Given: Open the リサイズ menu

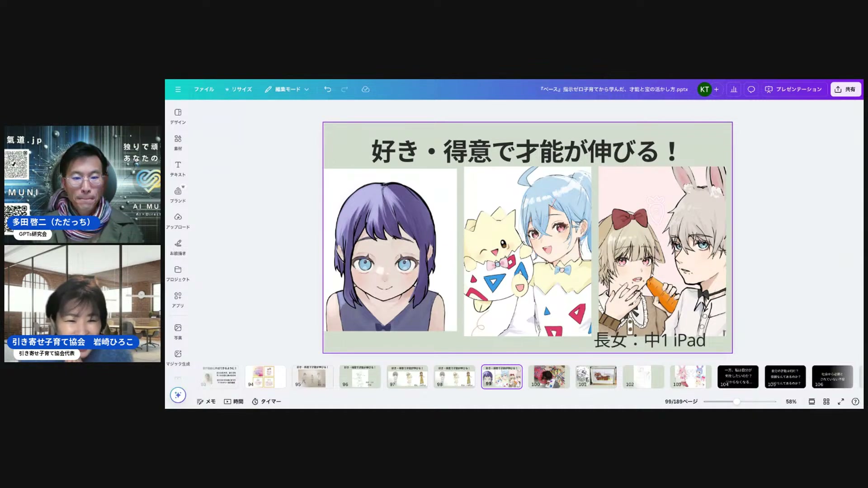Looking at the screenshot, I should pos(239,89).
